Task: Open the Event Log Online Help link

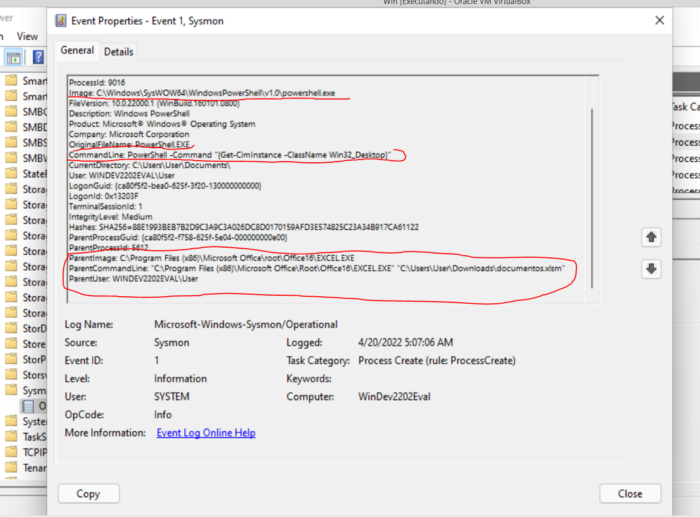Action: [206, 433]
